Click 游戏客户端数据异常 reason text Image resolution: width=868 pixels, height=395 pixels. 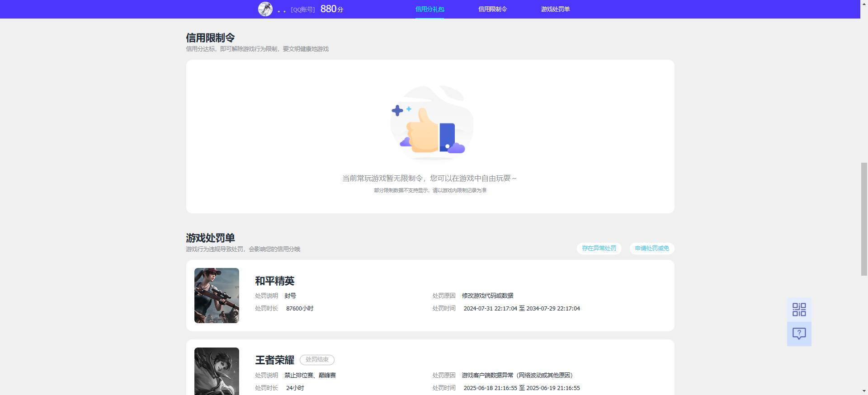517,375
